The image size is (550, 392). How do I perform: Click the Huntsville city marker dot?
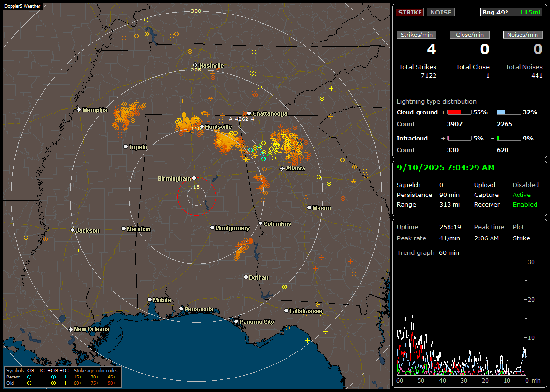pos(202,126)
